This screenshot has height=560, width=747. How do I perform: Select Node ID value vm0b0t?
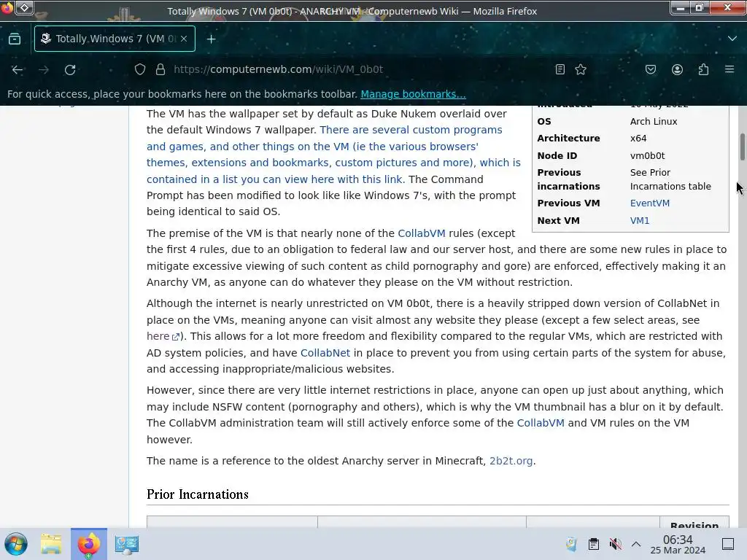648,156
